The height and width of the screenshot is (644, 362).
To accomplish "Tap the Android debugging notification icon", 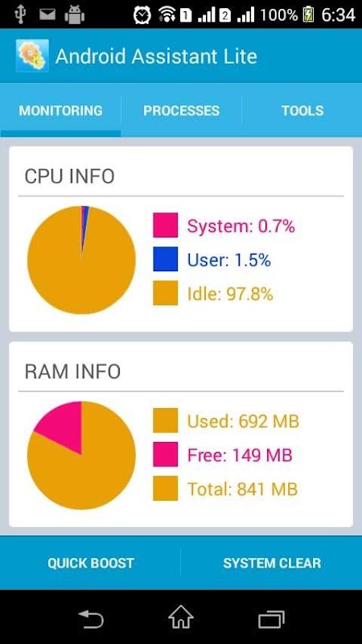I will click(74, 15).
